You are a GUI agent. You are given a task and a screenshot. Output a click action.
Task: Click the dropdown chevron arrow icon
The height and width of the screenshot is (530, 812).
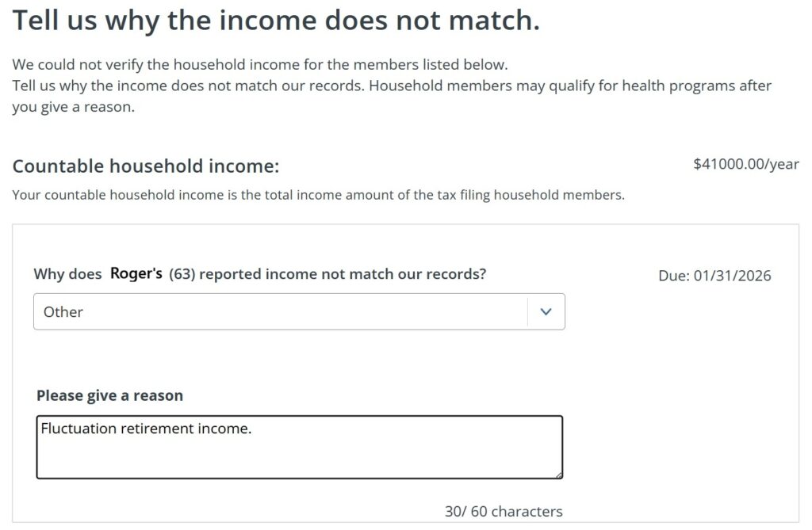(546, 311)
